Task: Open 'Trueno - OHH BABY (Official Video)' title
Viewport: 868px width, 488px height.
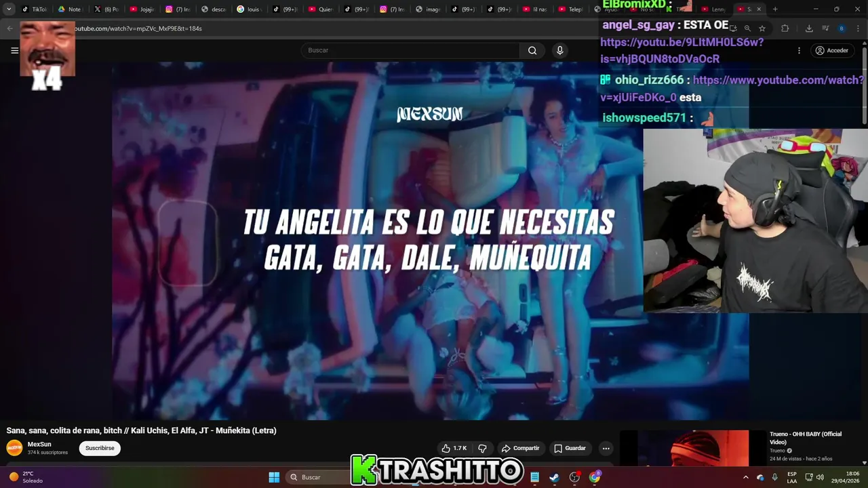Action: tap(806, 438)
